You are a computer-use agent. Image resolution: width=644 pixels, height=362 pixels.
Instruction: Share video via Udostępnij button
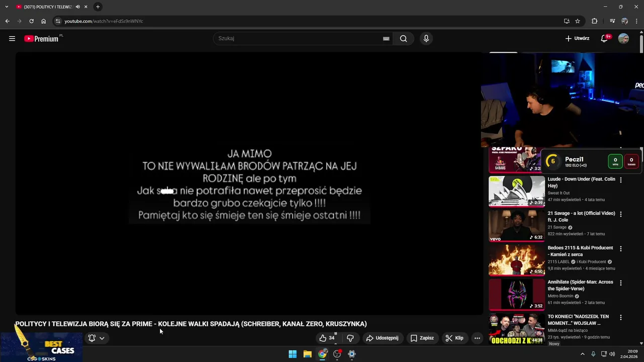pos(382,338)
